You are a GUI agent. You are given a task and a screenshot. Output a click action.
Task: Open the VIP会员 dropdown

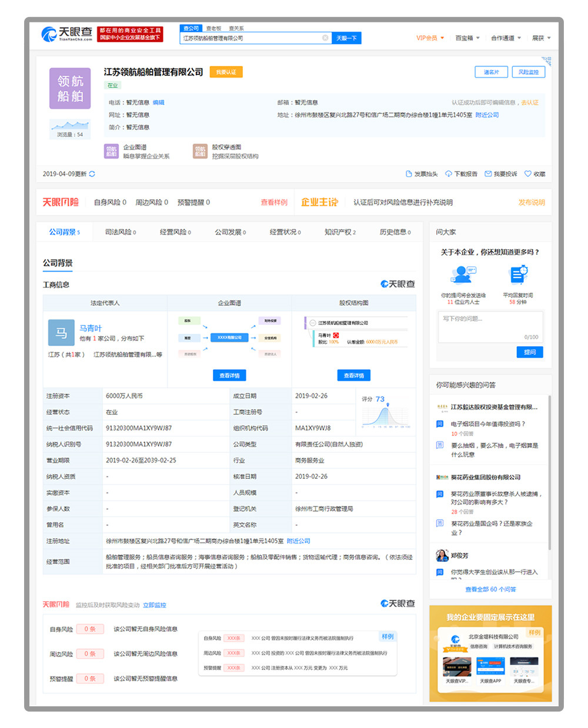click(430, 38)
